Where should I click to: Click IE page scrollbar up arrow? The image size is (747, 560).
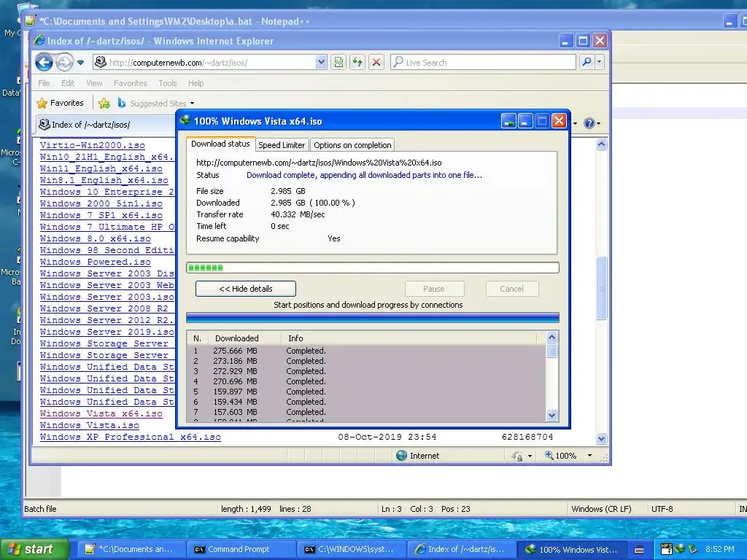coord(601,144)
